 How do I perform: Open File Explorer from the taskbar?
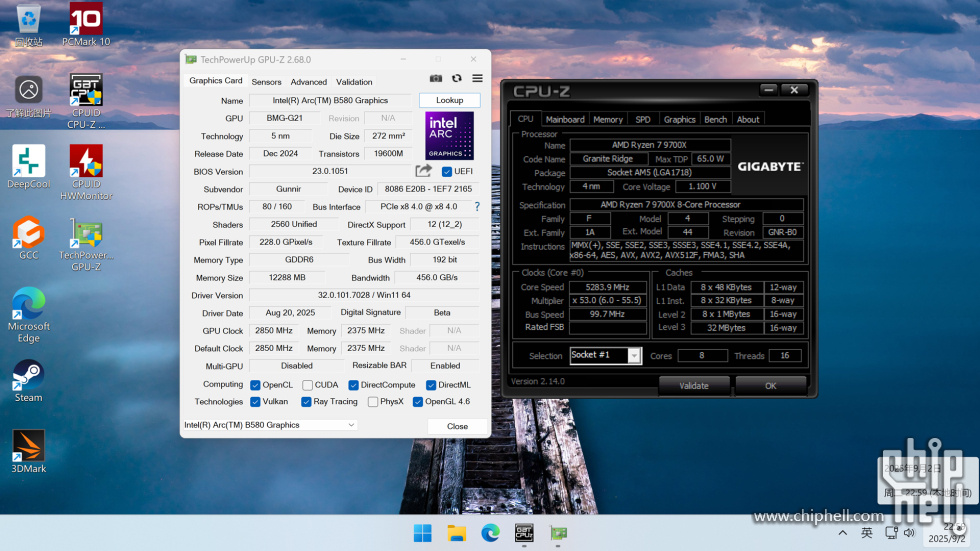tap(457, 532)
